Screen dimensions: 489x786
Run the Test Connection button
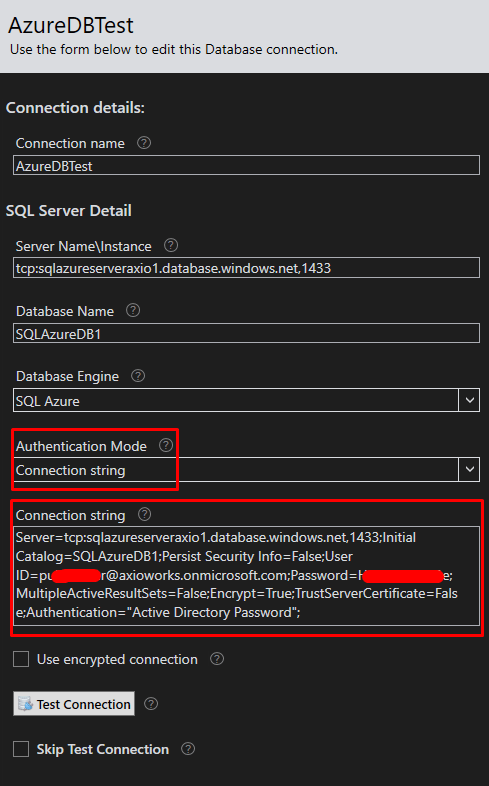tap(74, 704)
